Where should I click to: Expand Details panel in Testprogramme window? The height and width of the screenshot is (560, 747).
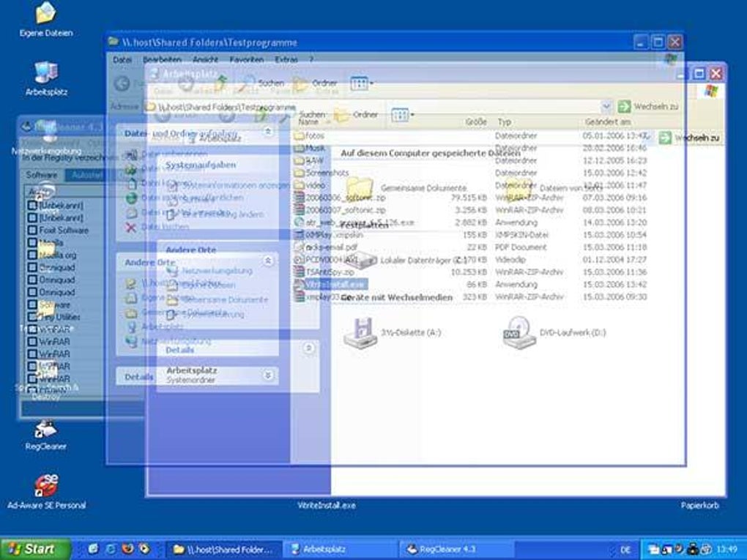268,376
